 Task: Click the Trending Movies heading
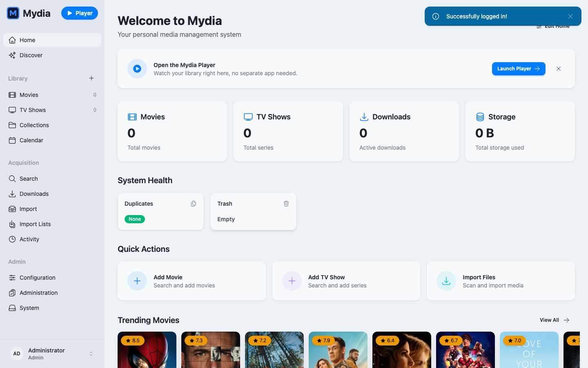(x=149, y=320)
